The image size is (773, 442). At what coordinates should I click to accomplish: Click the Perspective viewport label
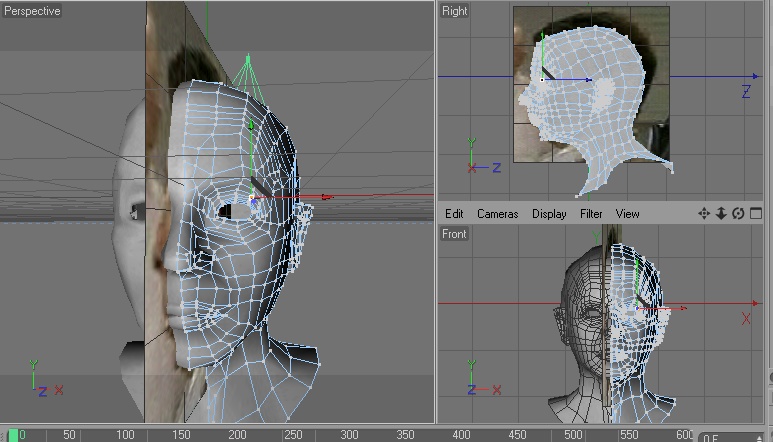click(x=32, y=11)
